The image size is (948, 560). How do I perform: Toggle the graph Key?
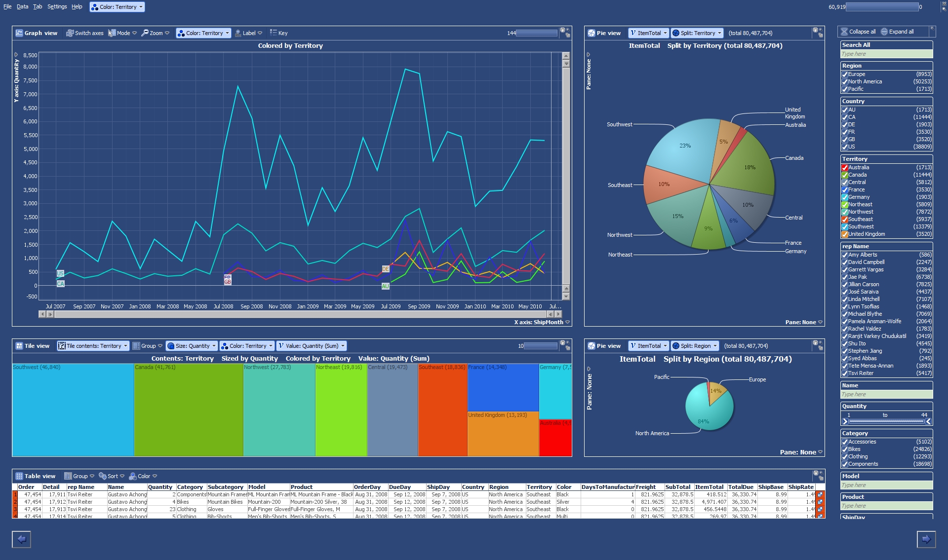tap(278, 33)
